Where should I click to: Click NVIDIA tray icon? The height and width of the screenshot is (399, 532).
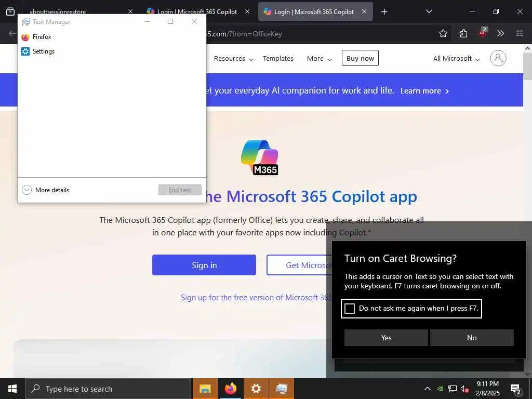tap(440, 389)
